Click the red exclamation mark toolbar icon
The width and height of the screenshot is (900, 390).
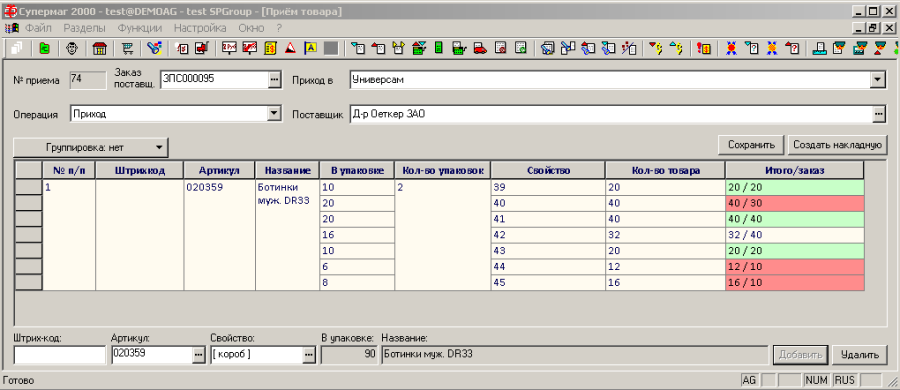point(704,49)
